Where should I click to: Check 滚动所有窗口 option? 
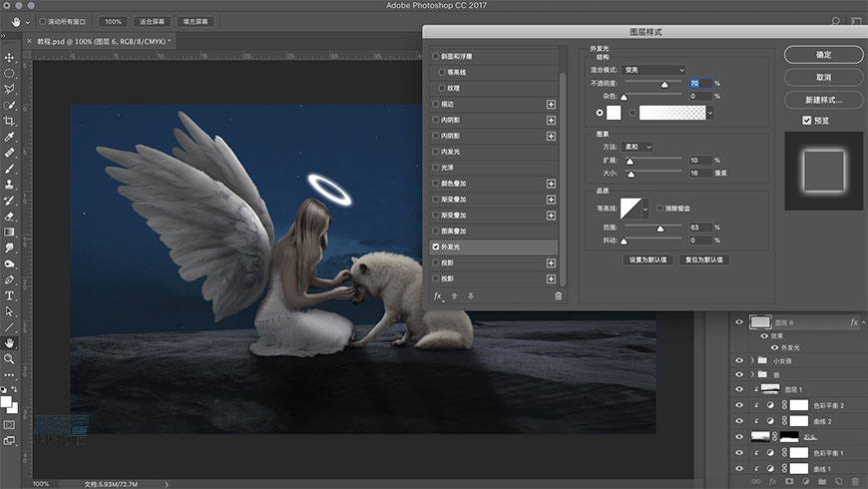[43, 22]
